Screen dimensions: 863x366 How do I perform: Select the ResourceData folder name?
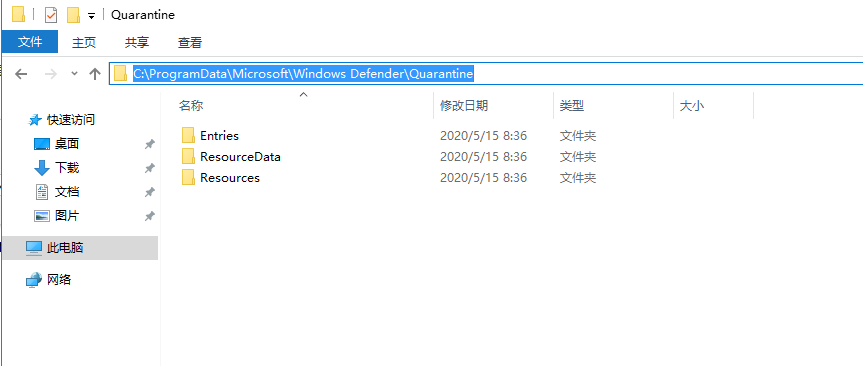pyautogui.click(x=240, y=156)
